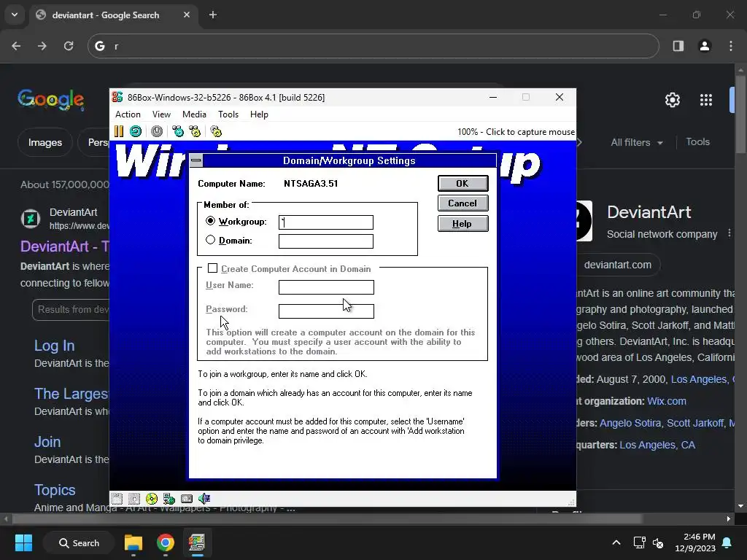Select the Domain radio button
The image size is (747, 560).
pyautogui.click(x=211, y=240)
